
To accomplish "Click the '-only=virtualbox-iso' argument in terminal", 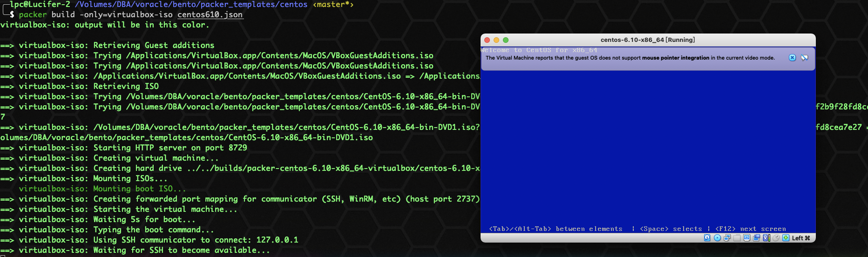I will coord(126,14).
